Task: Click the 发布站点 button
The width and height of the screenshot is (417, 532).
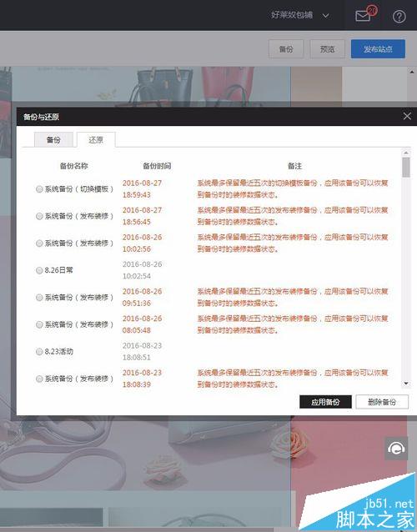Action: 378,49
